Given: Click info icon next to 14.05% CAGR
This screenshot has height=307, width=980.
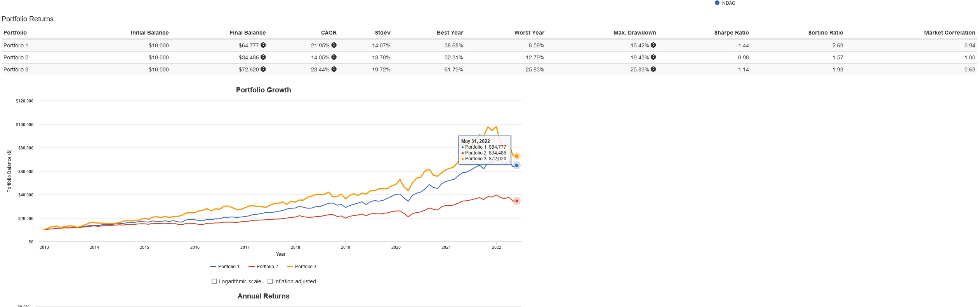Looking at the screenshot, I should coord(334,57).
